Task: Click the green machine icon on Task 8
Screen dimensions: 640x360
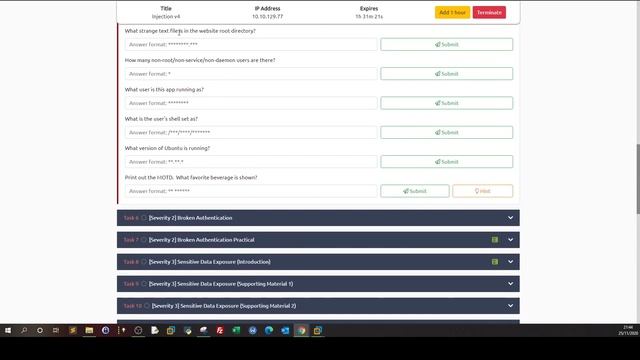Action: coord(495,262)
